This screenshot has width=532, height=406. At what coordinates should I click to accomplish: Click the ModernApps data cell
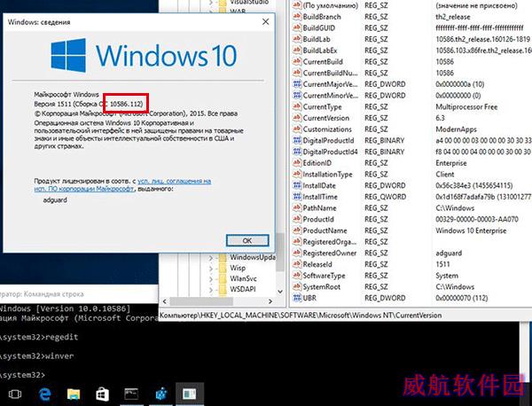456,129
